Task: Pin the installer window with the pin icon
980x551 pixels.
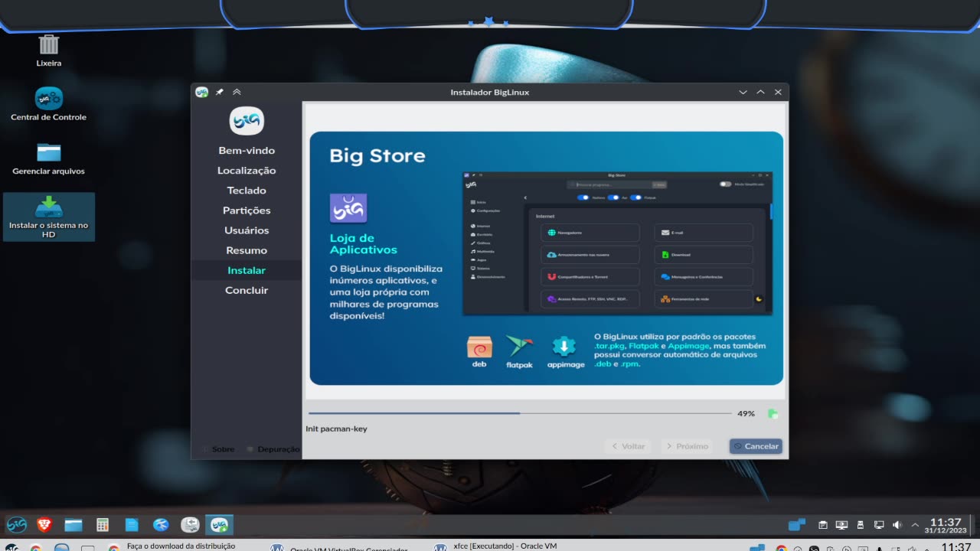Action: [220, 92]
